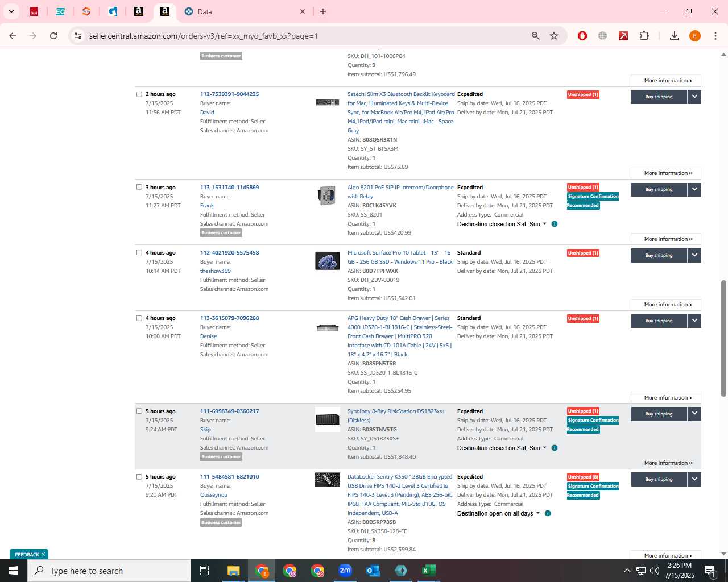This screenshot has height=582, width=728.
Task: Open the grey globe extension icon
Action: coord(602,36)
